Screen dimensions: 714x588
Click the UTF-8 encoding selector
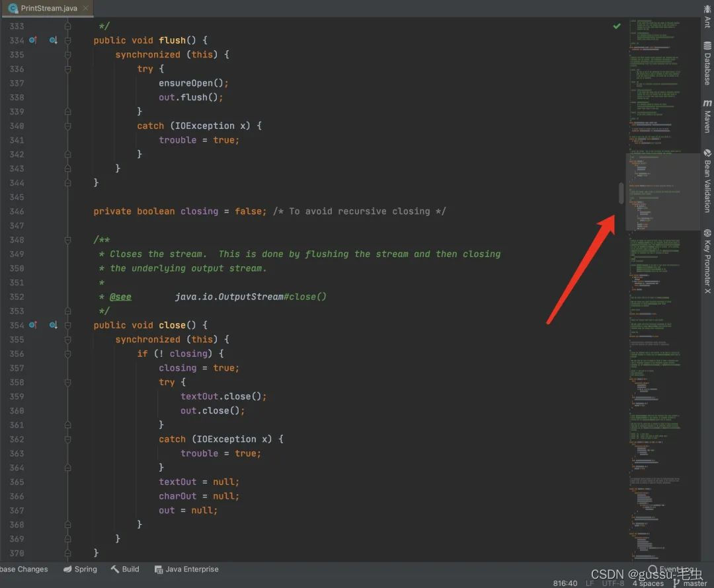(x=613, y=583)
